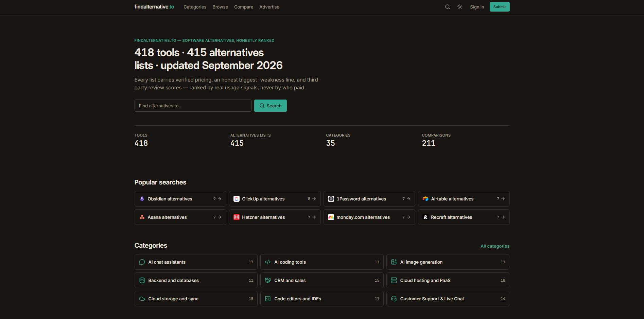The image size is (644, 319).
Task: Click the green Submit button
Action: click(x=500, y=7)
